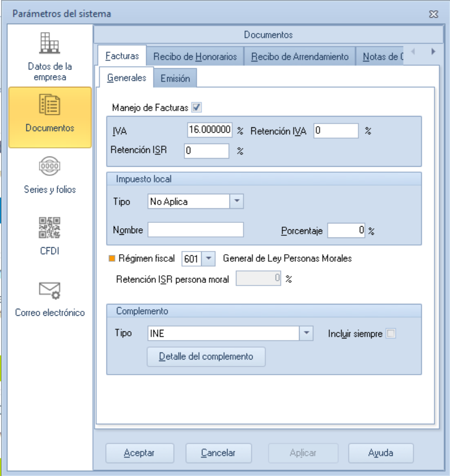Select the Emisión sub-tab
This screenshot has height=476, width=450.
(175, 78)
